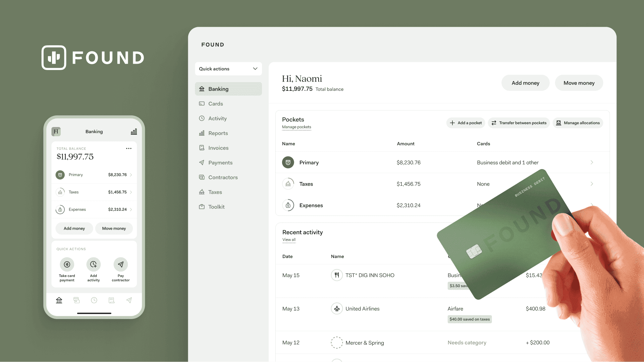Open Cards in sidebar menu
The width and height of the screenshot is (644, 362).
(x=215, y=104)
